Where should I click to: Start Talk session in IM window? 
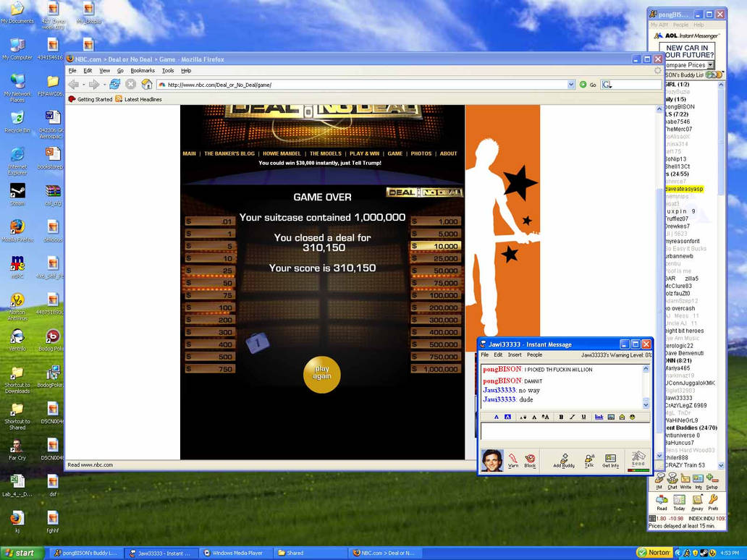coord(589,460)
